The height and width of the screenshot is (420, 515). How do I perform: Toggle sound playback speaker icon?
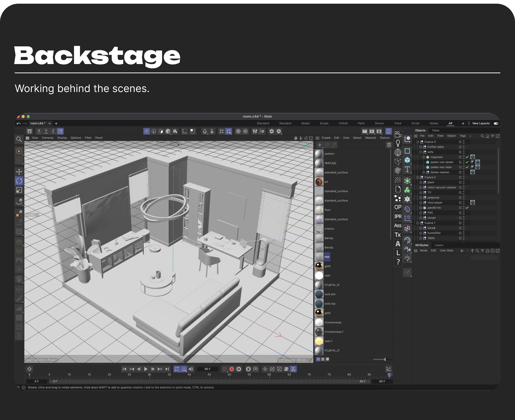(191, 369)
